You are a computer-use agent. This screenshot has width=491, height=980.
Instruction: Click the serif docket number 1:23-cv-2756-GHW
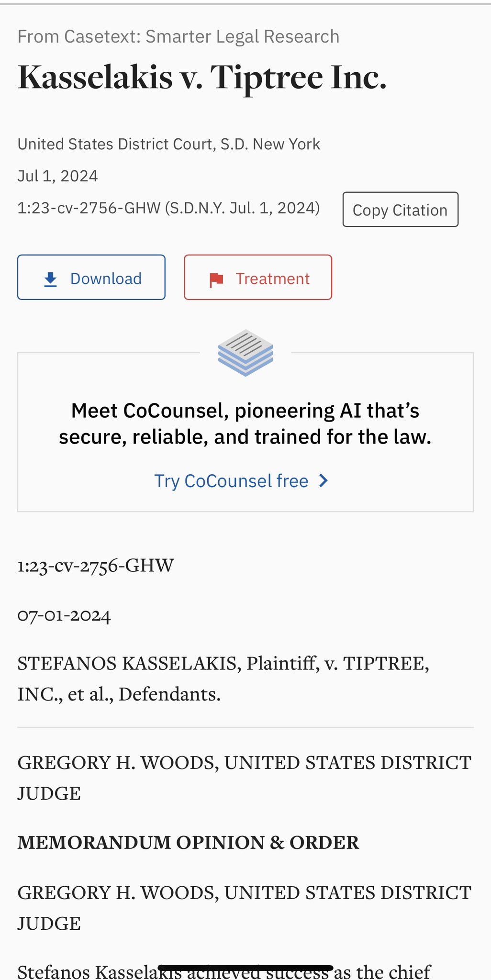pyautogui.click(x=96, y=566)
